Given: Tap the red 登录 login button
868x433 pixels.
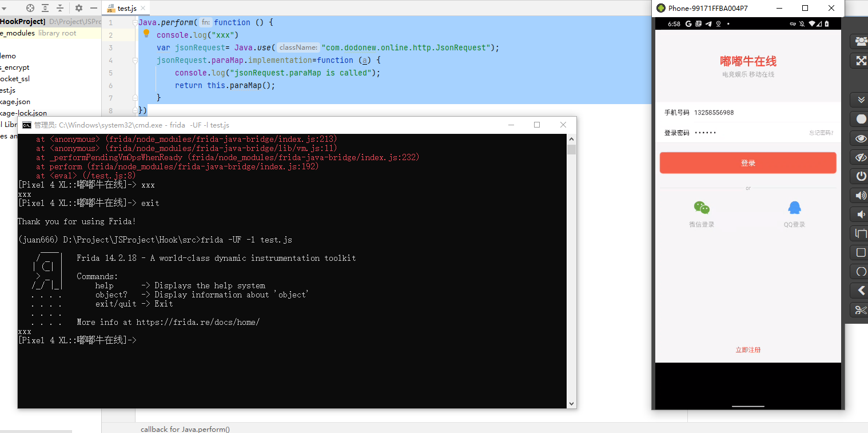Looking at the screenshot, I should tap(748, 163).
